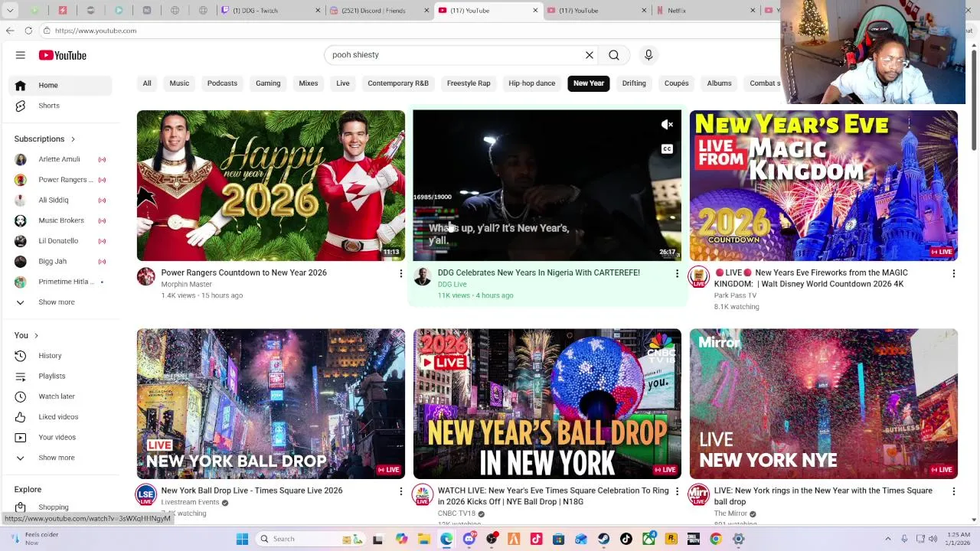The image size is (980, 551).
Task: Switch to the Discord Friends browser tab
Action: [x=379, y=11]
